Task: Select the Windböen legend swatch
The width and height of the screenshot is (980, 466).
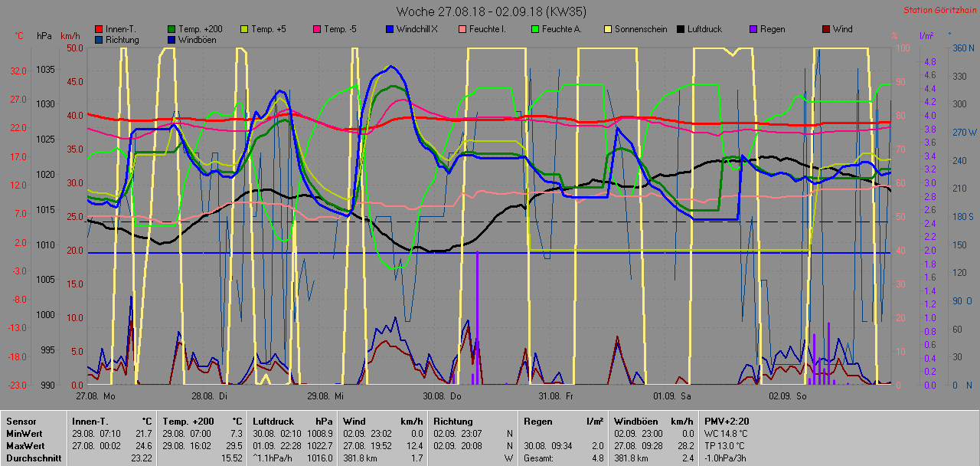Action: pyautogui.click(x=171, y=40)
